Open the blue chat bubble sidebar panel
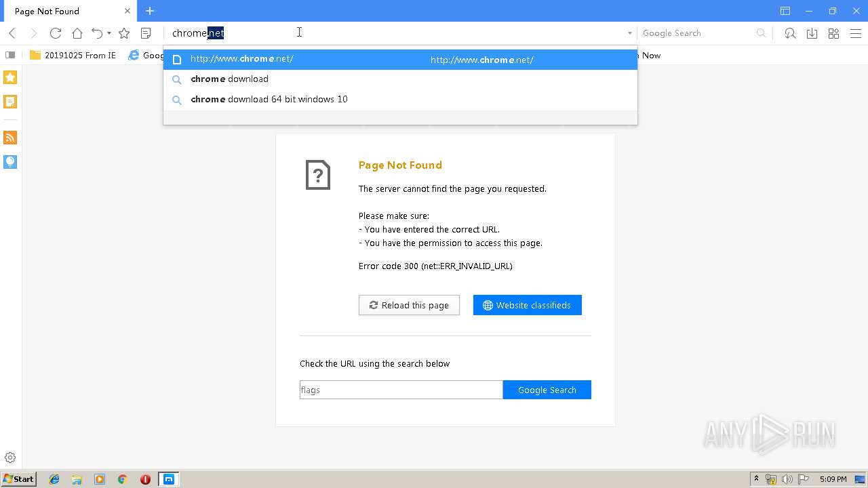This screenshot has width=868, height=488. (x=10, y=161)
